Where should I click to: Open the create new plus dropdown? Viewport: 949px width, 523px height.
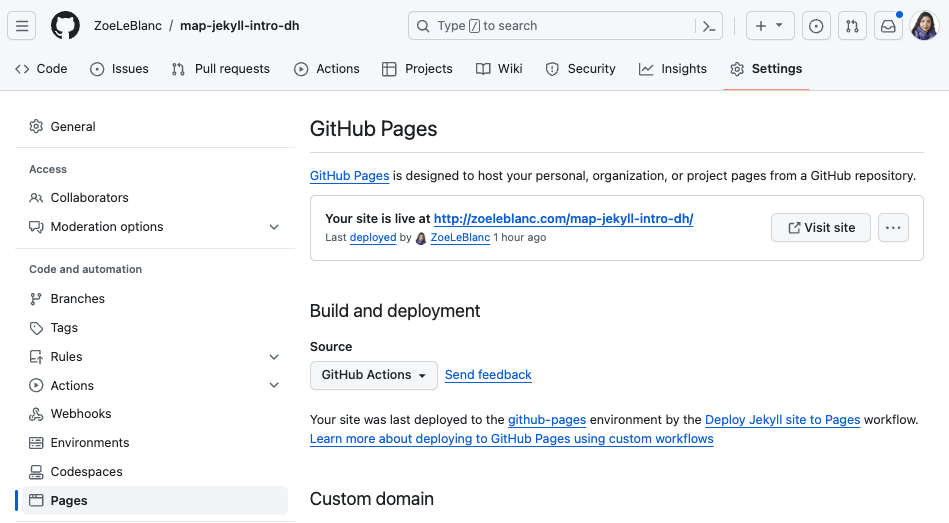click(769, 26)
